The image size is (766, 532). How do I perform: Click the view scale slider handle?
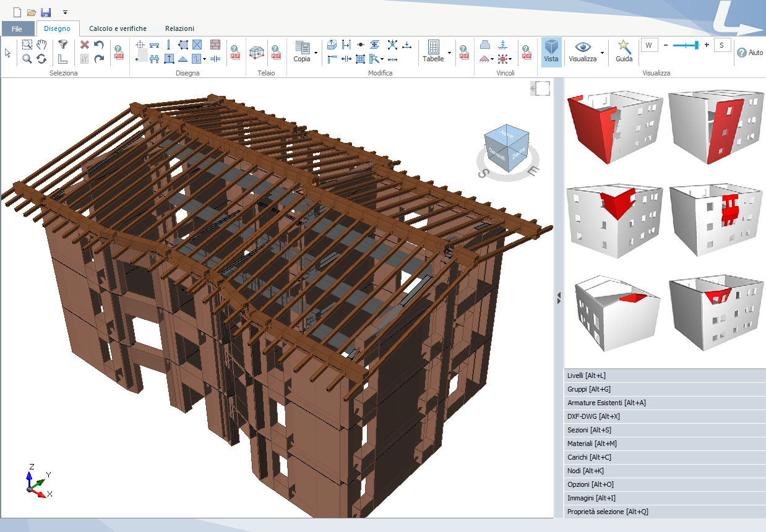(x=697, y=45)
